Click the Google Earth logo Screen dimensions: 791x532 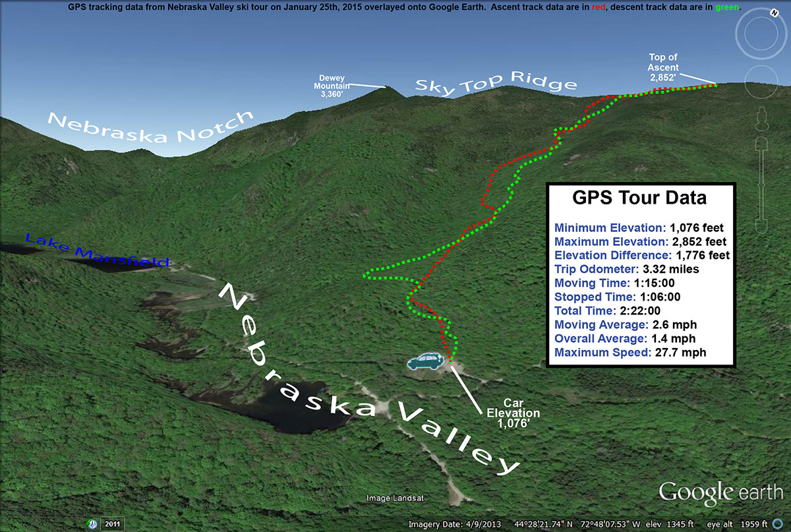coord(720,492)
